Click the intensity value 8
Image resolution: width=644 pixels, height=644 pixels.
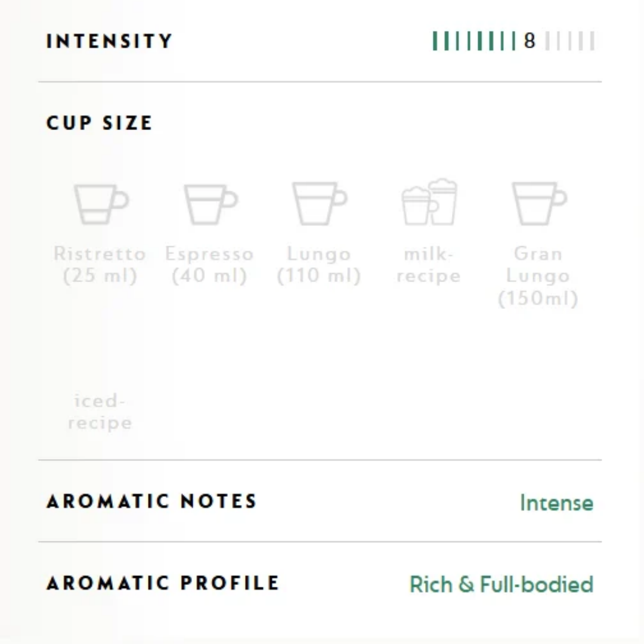[530, 41]
